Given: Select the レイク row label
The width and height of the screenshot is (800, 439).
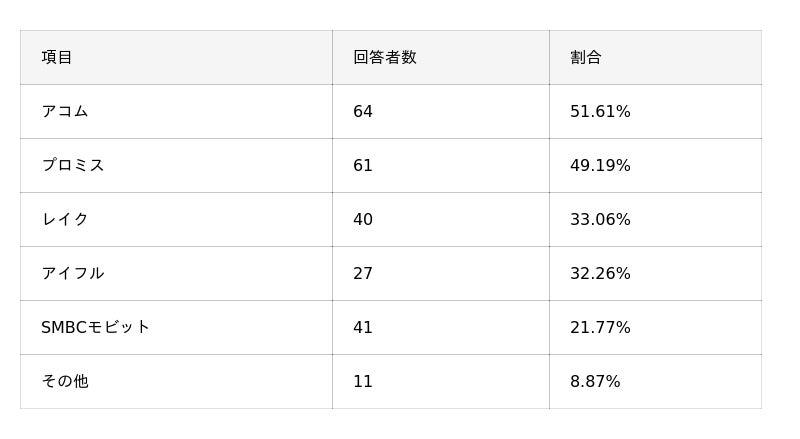Looking at the screenshot, I should (x=65, y=220).
